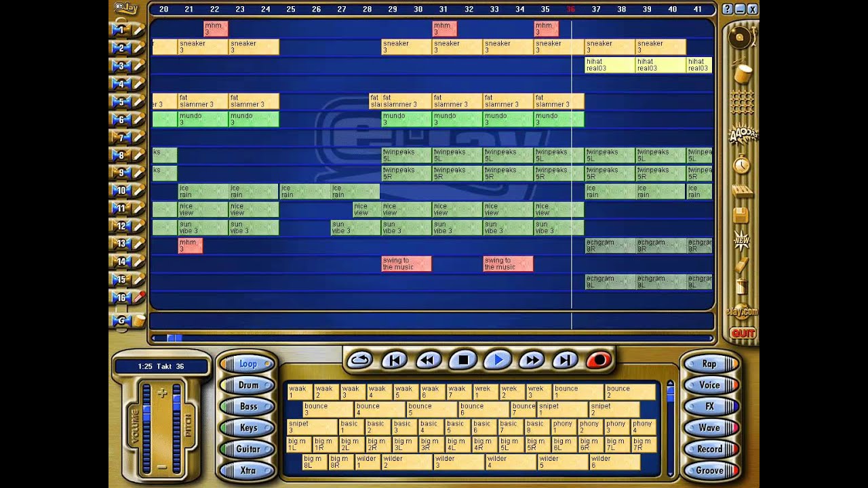
Task: Click the Volume slider bar
Action: [x=146, y=429]
